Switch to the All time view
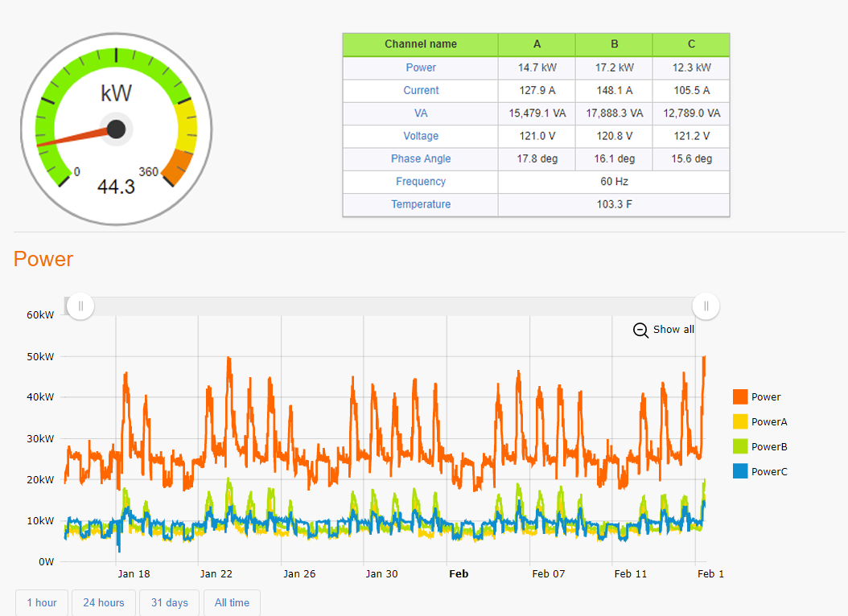This screenshot has height=616, width=848. (x=232, y=602)
